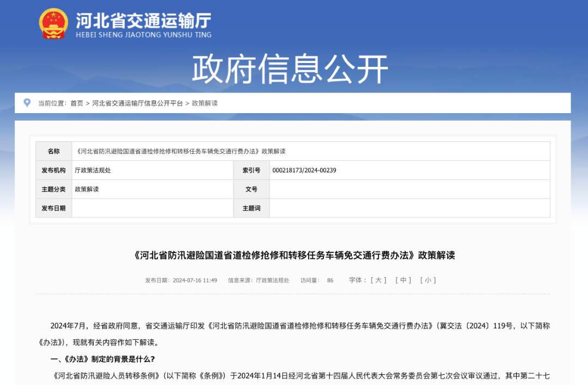This screenshot has width=588, height=385.
Task: Select the 政策解读 breadcrumb item
Action: coord(205,103)
